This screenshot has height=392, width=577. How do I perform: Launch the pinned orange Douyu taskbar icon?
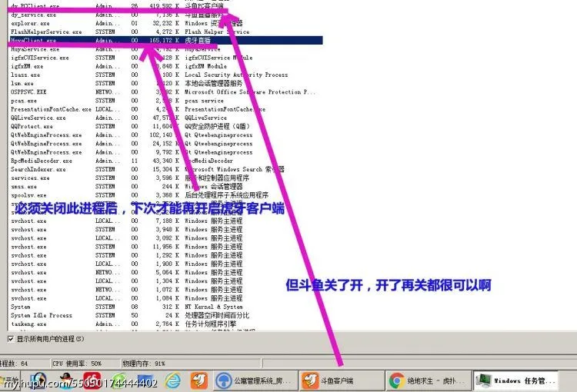(199, 381)
